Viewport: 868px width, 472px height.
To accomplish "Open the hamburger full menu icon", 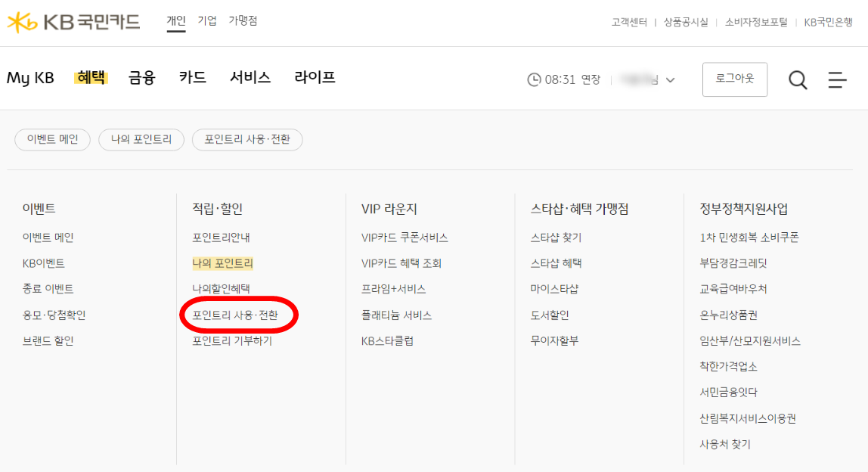I will tap(837, 79).
